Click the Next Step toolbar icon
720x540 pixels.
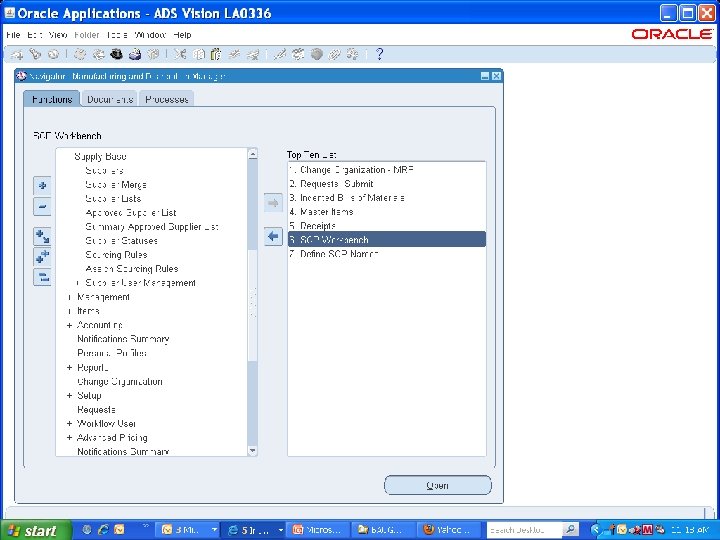[98, 55]
